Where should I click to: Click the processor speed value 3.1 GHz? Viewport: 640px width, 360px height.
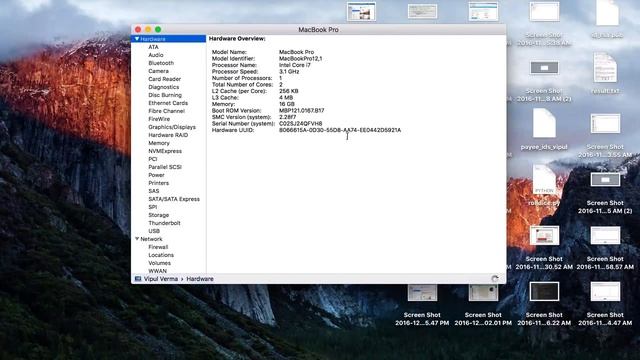[289, 71]
